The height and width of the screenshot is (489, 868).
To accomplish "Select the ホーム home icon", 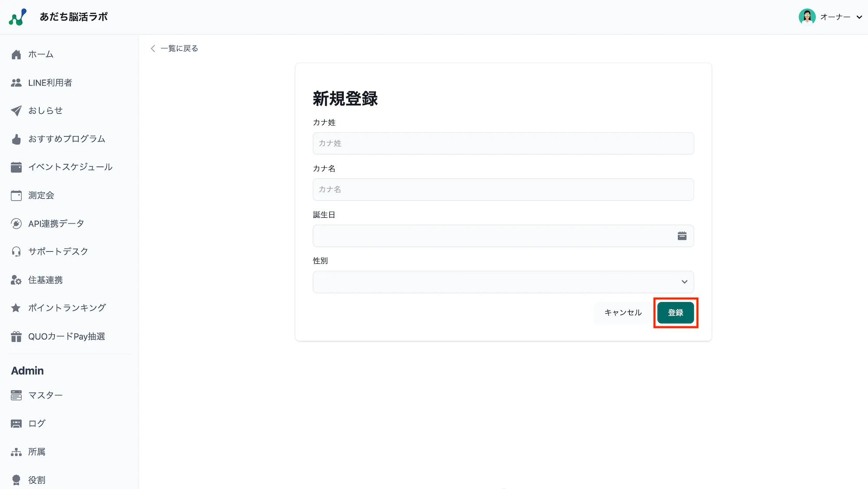I will coord(16,54).
